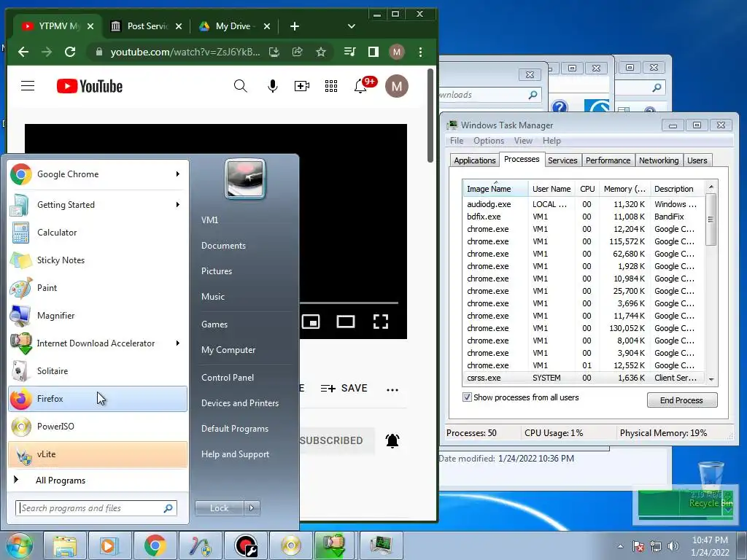Open Devices and Printers
The height and width of the screenshot is (560, 747).
[239, 403]
